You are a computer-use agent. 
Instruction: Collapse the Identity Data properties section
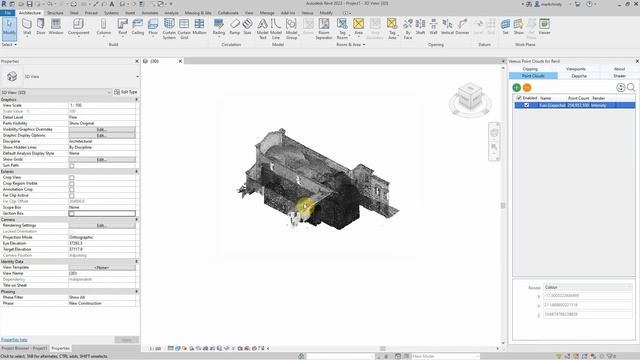point(137,261)
